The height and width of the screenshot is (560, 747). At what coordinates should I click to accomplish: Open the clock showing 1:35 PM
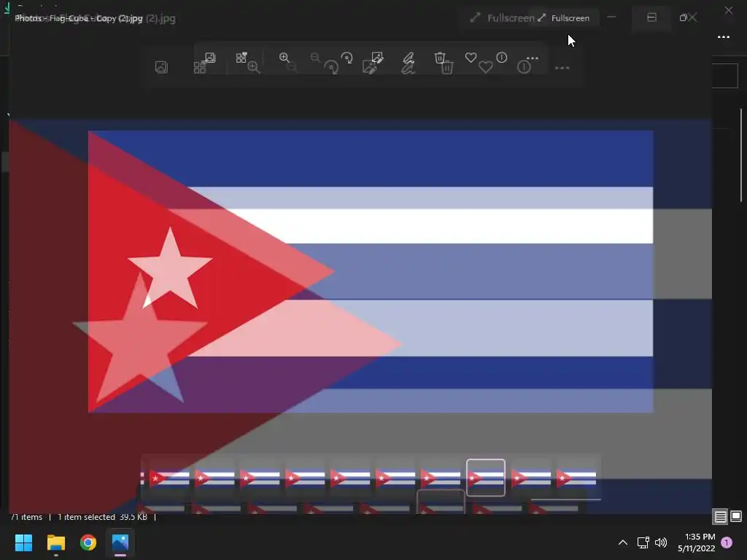coord(696,542)
